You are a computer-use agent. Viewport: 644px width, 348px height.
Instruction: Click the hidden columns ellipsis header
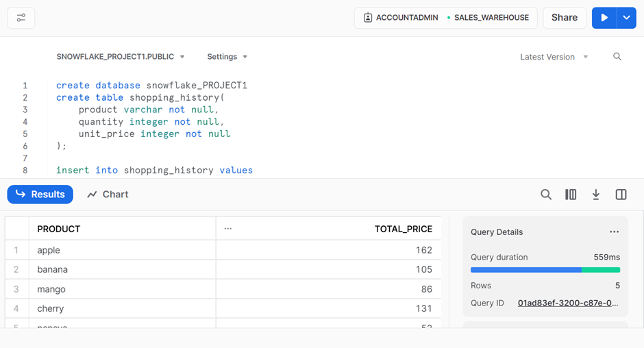[x=228, y=229]
